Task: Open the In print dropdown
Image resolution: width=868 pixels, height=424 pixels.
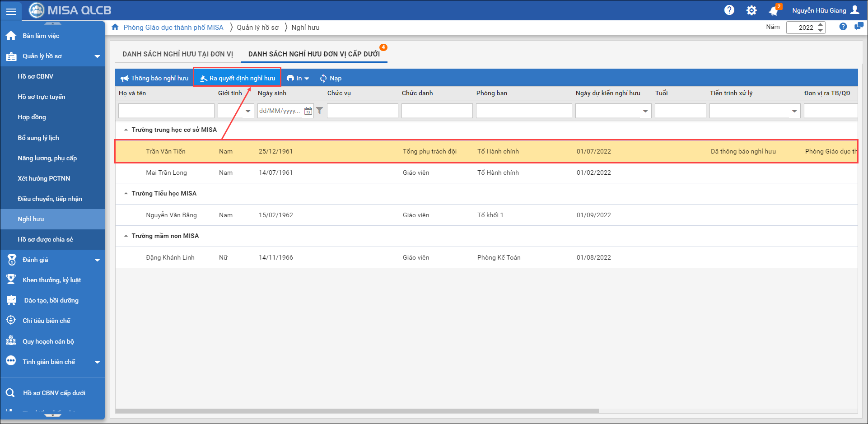Action: [x=298, y=78]
